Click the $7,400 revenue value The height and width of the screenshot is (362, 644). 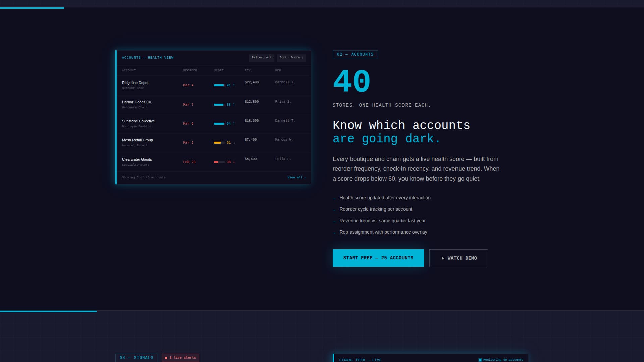click(x=251, y=140)
